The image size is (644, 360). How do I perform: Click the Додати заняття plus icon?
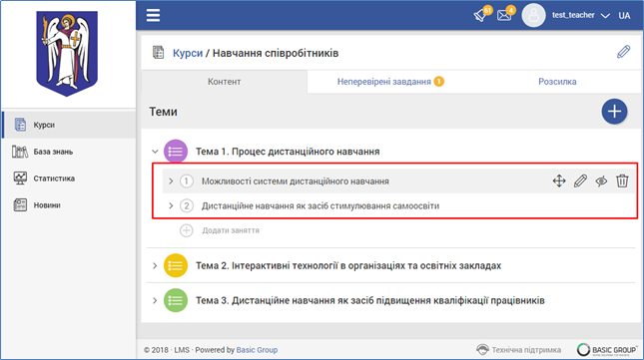pyautogui.click(x=187, y=230)
